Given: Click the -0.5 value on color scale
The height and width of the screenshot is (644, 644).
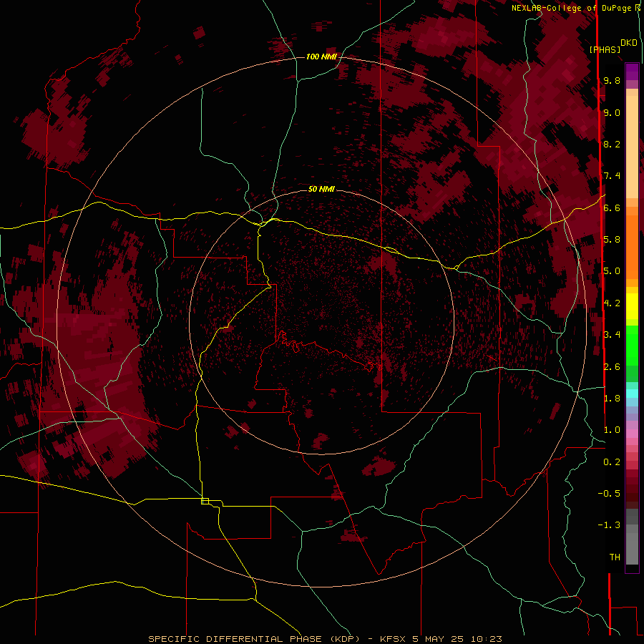Looking at the screenshot, I should 609,494.
